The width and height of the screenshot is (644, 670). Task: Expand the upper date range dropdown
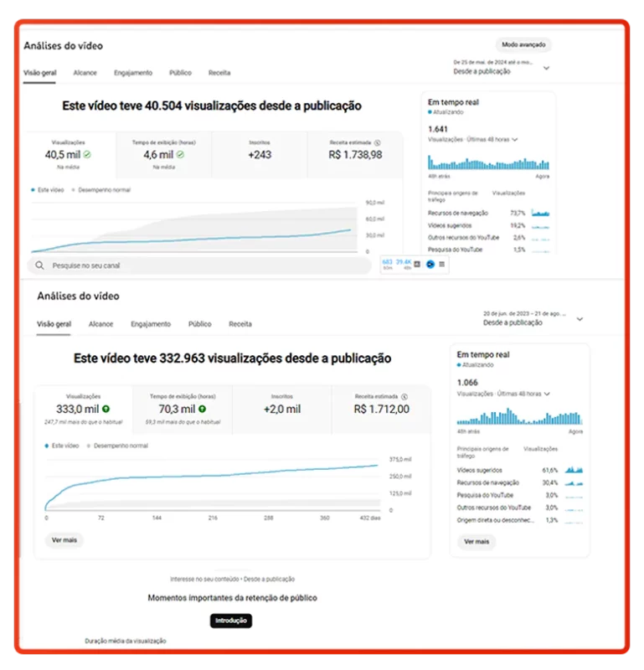[546, 68]
